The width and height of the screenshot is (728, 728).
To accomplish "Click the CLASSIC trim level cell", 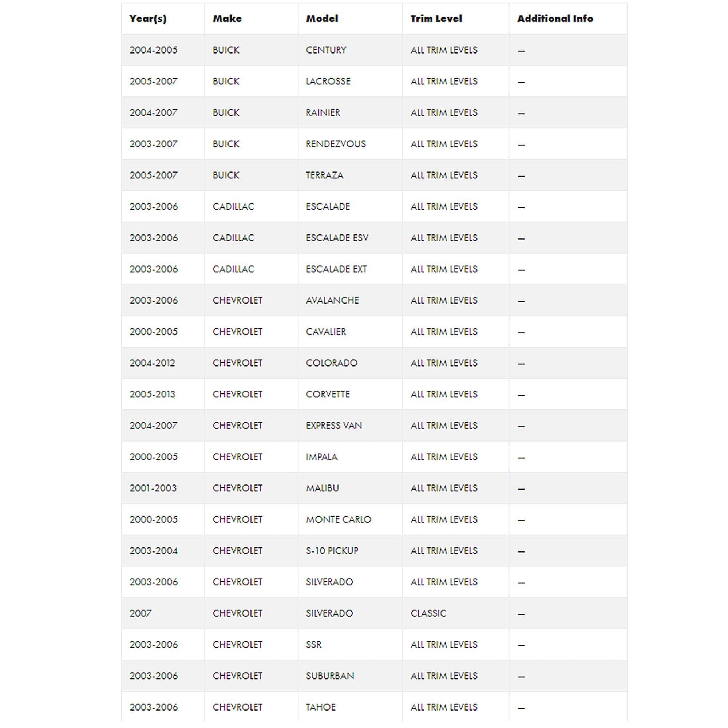I will point(428,613).
